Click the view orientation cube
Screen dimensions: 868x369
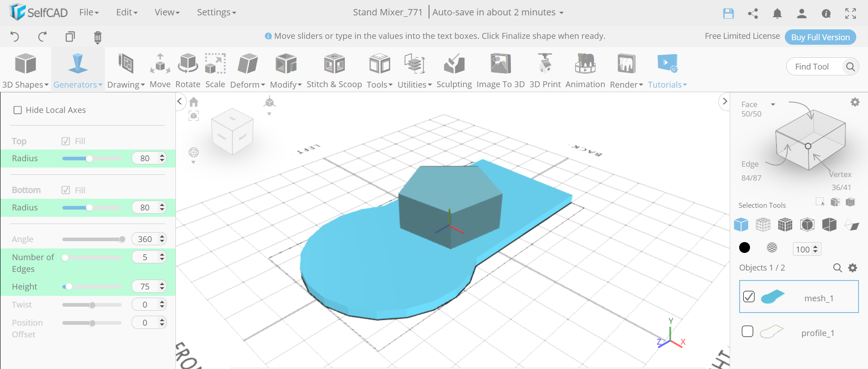tap(232, 131)
